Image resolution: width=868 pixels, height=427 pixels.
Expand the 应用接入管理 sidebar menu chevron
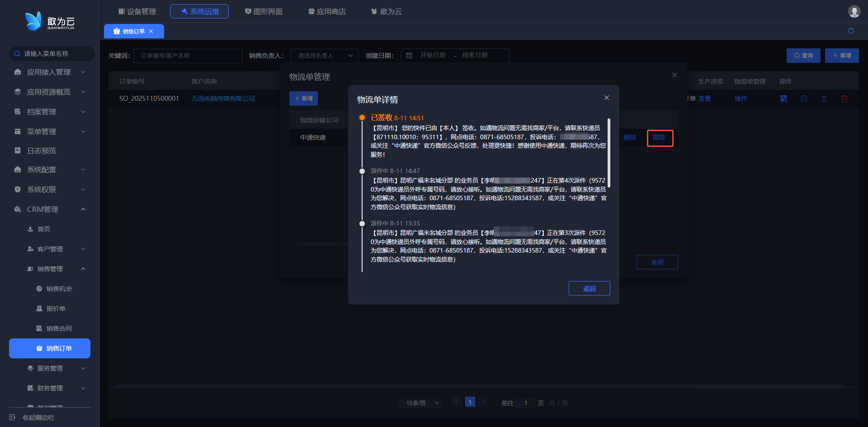[83, 72]
